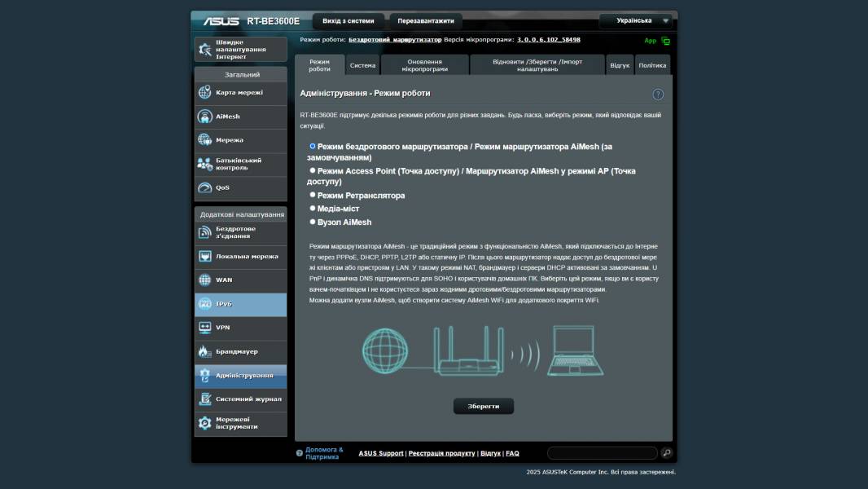Open Оновлення мікропрограми tab

point(424,65)
